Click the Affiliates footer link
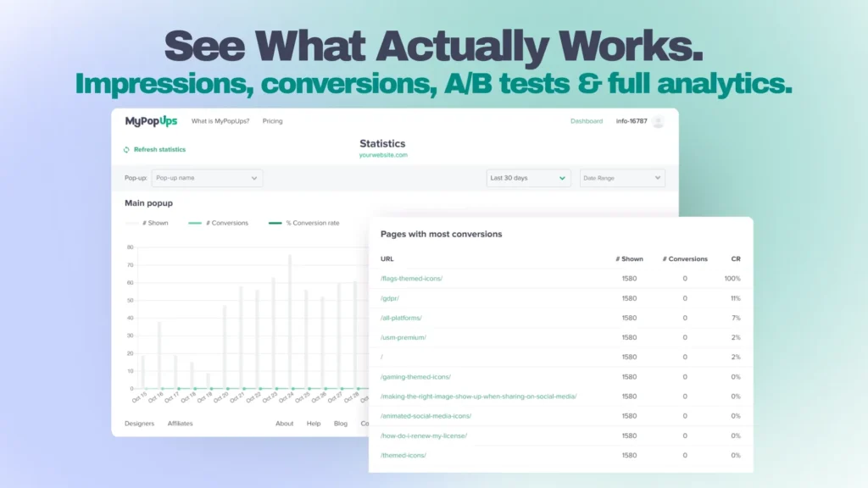This screenshot has width=868, height=488. click(x=180, y=424)
